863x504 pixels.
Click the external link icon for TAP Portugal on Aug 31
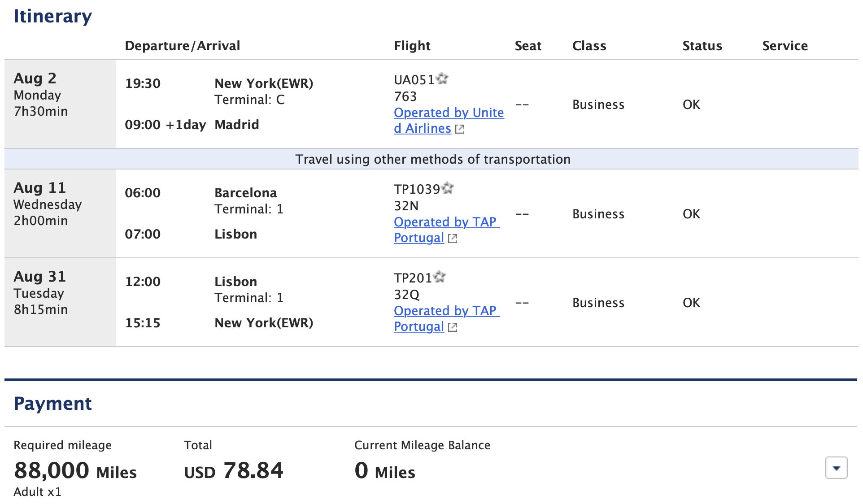coord(453,327)
